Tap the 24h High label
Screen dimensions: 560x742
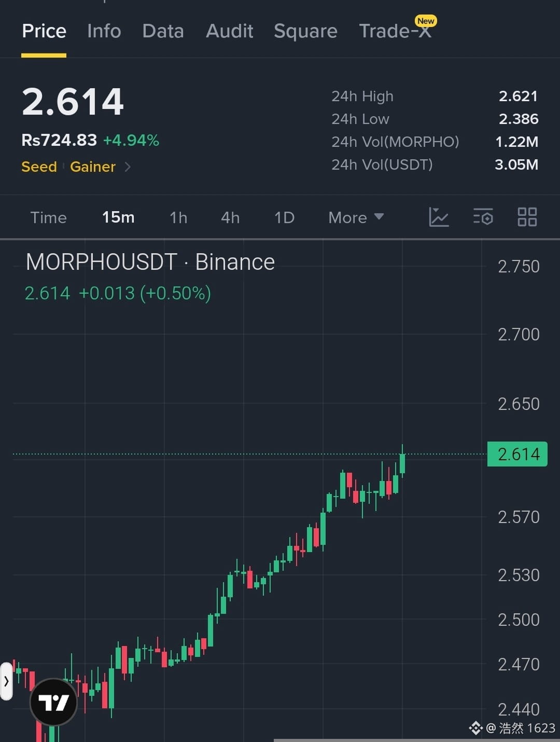pyautogui.click(x=362, y=97)
